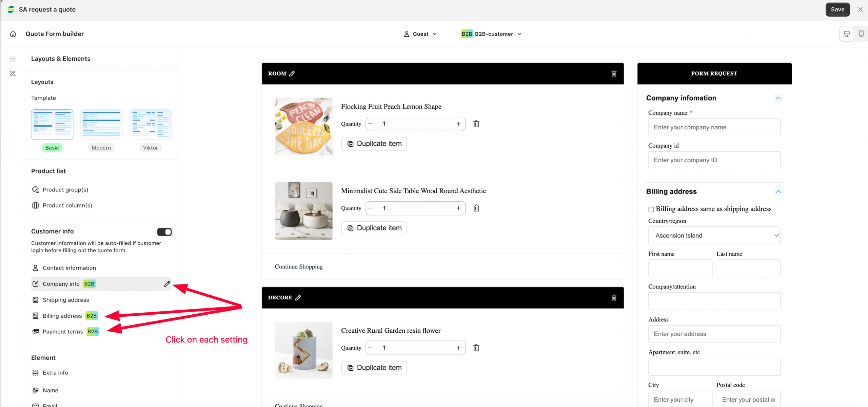
Task: Toggle the Customer info switch
Action: pyautogui.click(x=164, y=232)
